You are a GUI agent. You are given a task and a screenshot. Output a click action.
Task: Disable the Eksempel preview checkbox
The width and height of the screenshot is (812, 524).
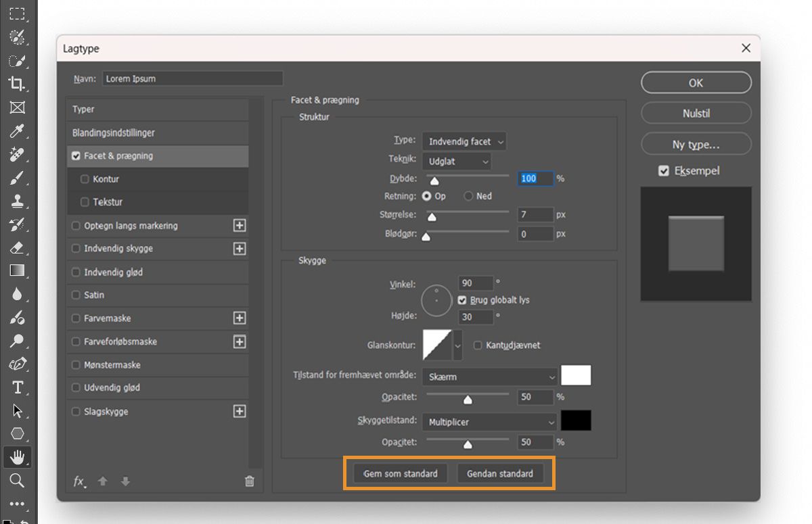pyautogui.click(x=664, y=171)
